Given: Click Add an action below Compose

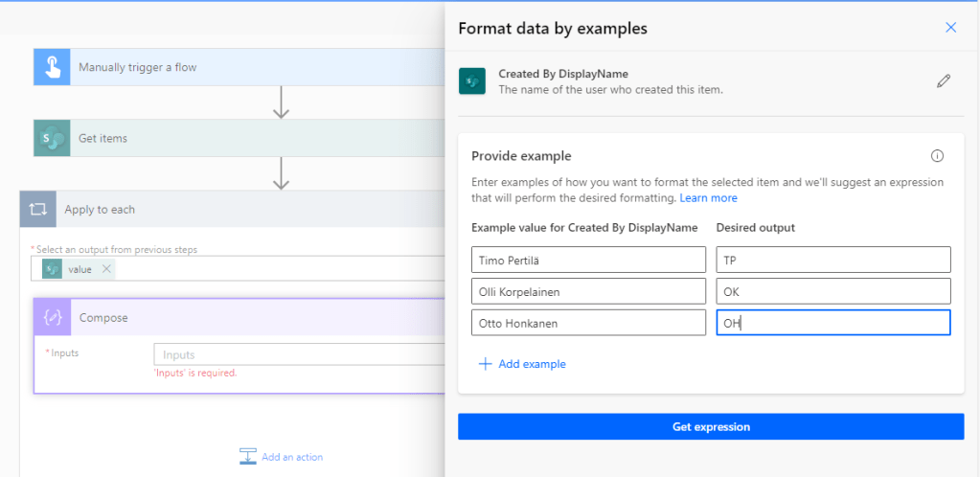Looking at the screenshot, I should pyautogui.click(x=282, y=457).
